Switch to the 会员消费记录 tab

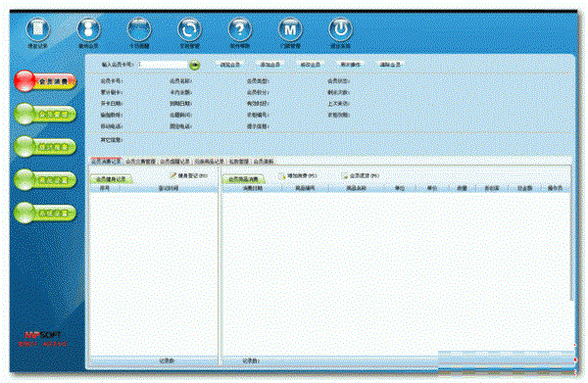pos(107,162)
